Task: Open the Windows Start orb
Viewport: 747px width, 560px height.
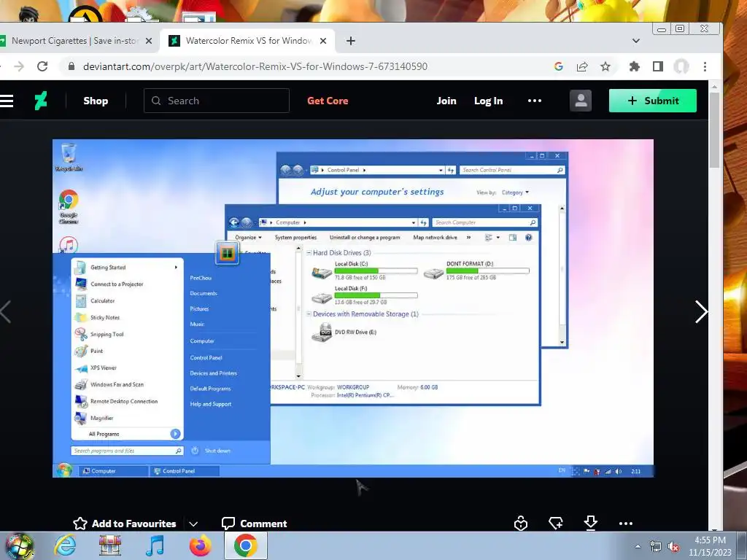Action: [x=20, y=545]
